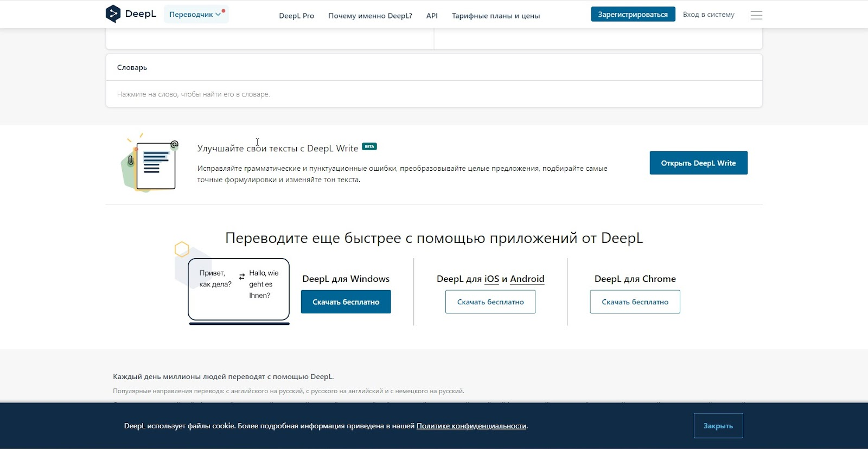Expand the Переводчик dropdown
This screenshot has height=449, width=868.
[196, 15]
